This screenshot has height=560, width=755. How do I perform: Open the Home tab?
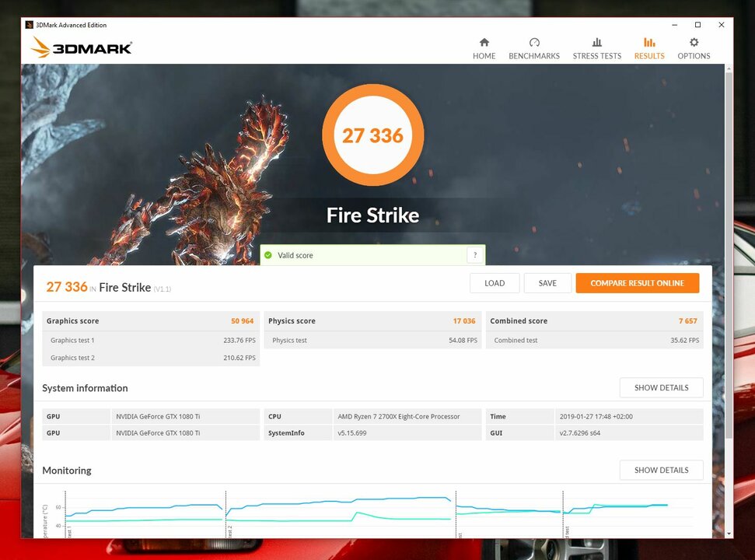tap(484, 49)
